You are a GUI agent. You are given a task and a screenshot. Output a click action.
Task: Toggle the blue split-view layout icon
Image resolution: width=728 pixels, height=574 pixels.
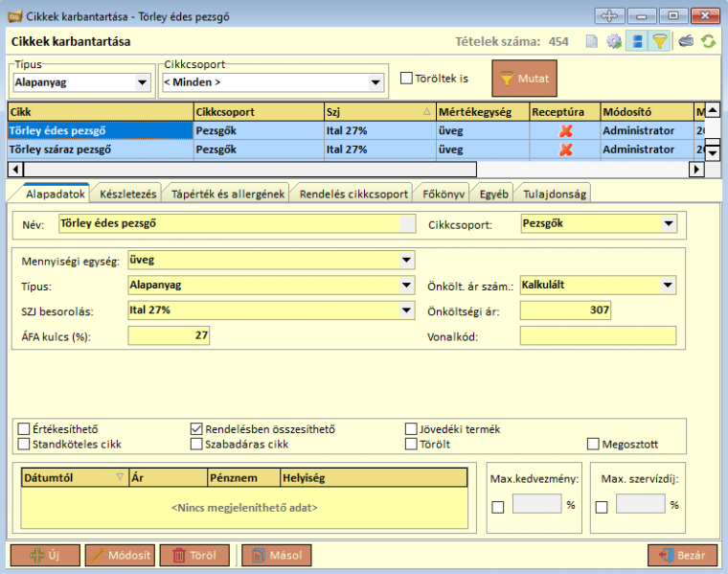click(637, 41)
